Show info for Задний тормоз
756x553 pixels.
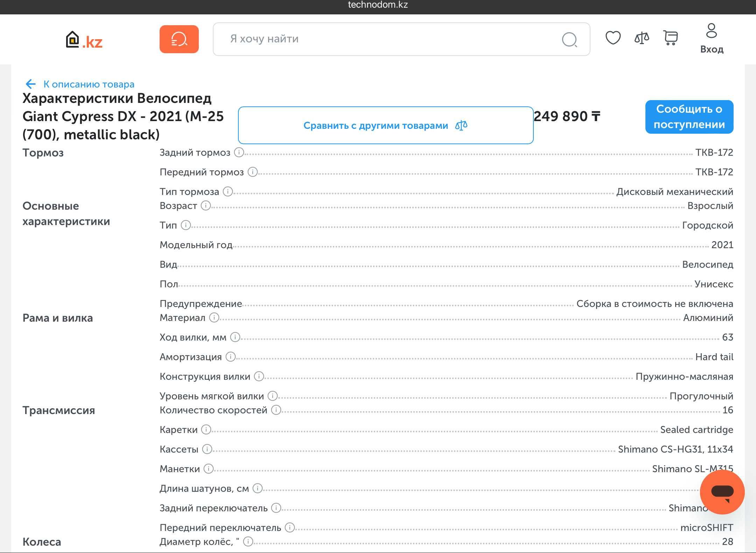(239, 152)
